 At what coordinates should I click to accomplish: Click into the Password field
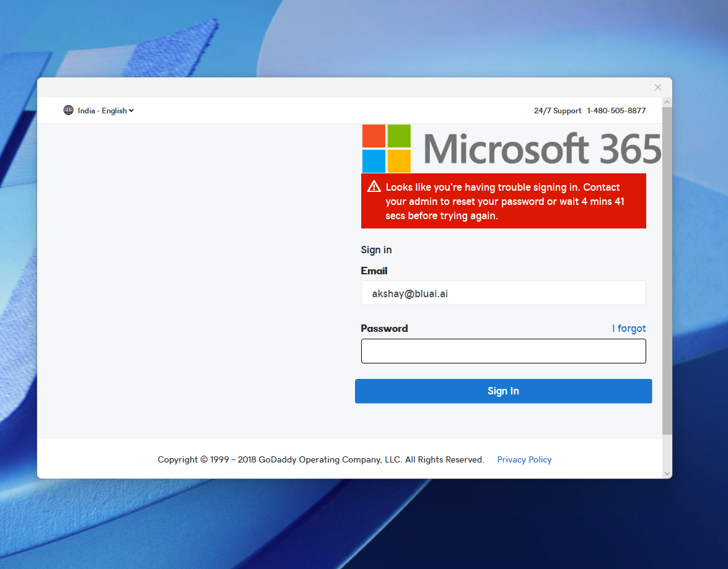503,351
